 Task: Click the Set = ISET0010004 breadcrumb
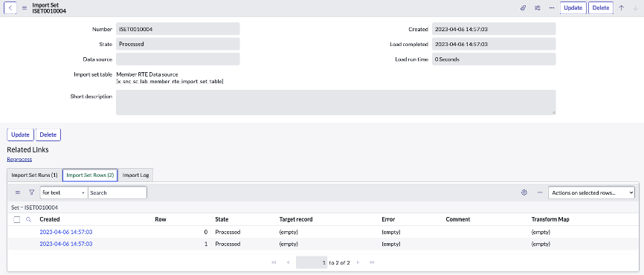34,207
